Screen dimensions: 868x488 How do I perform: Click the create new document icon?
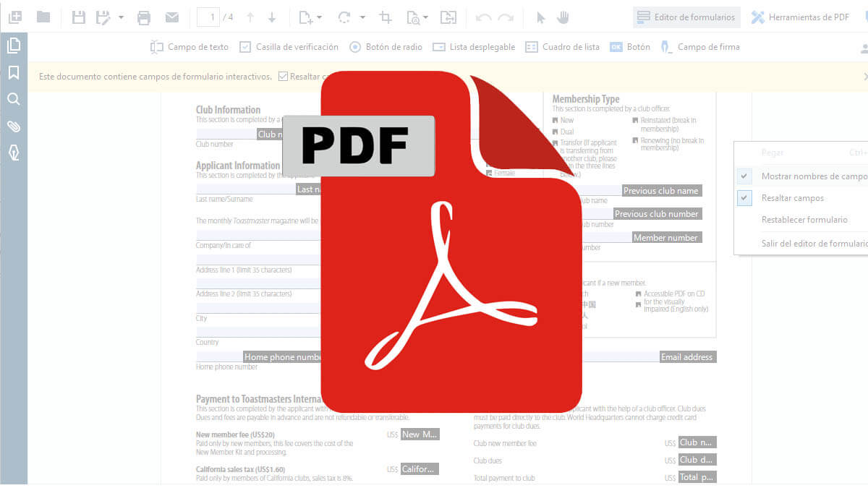[x=14, y=17]
